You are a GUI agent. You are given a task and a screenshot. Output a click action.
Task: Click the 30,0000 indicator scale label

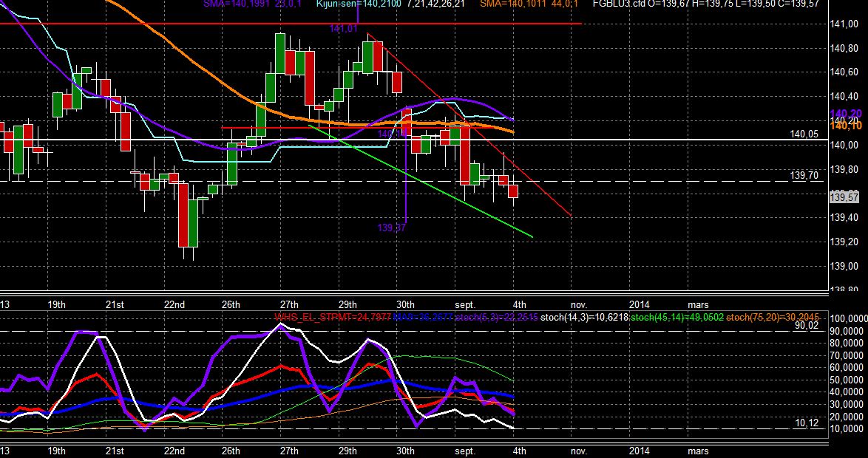coord(848,404)
